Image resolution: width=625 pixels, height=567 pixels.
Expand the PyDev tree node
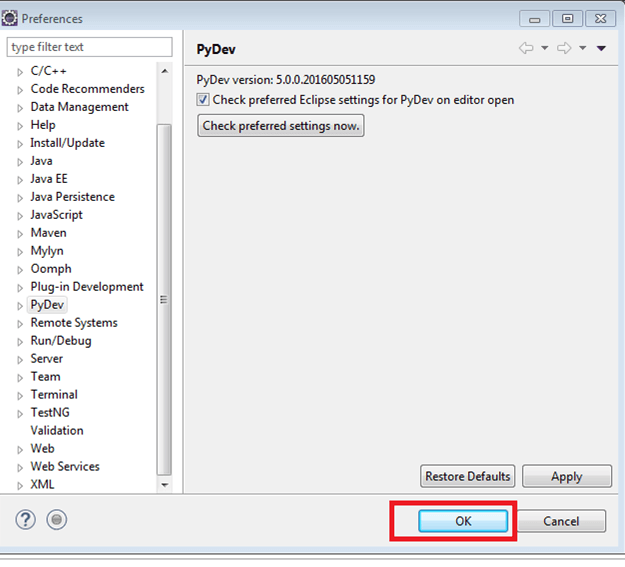coord(20,306)
